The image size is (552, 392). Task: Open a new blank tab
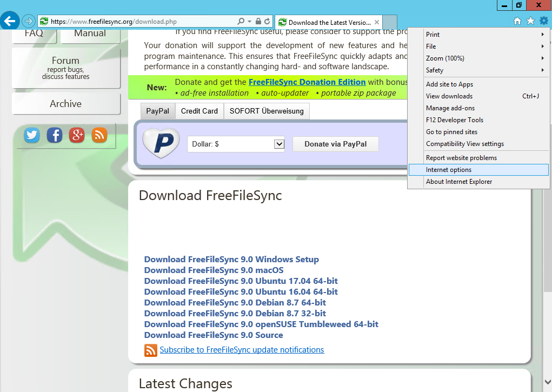[x=390, y=22]
